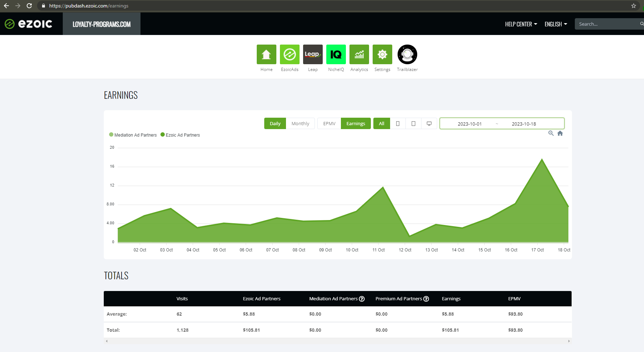Click the browser address bar URL
Viewport: 644px width, 352px height.
[89, 6]
